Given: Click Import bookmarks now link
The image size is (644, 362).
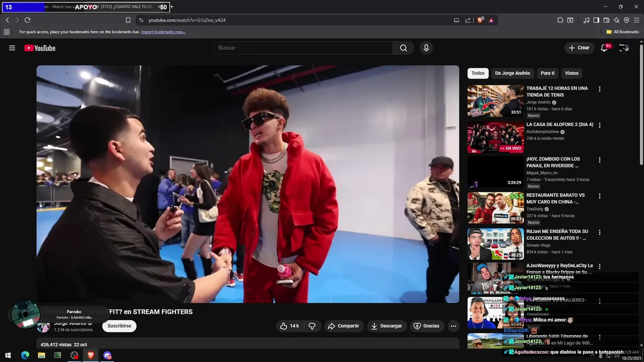Looking at the screenshot, I should coord(163,32).
